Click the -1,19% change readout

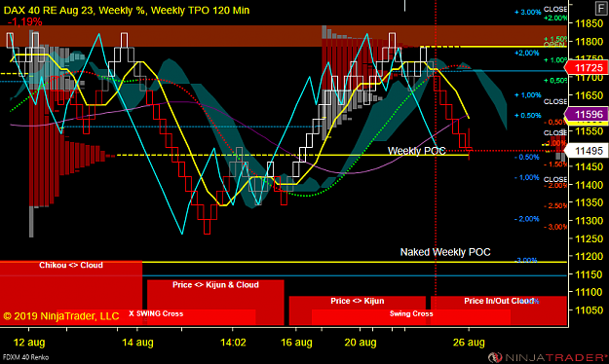24,22
